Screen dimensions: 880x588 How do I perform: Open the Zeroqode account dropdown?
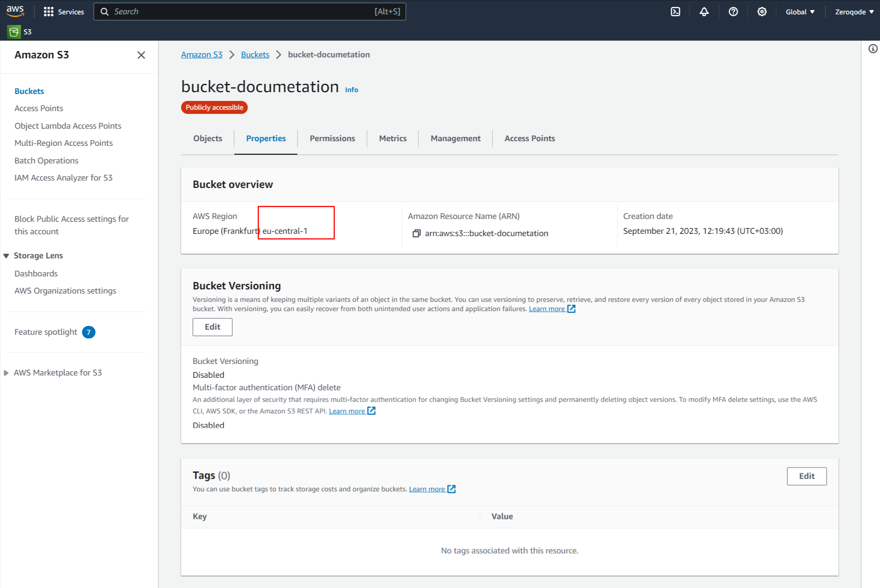[854, 12]
